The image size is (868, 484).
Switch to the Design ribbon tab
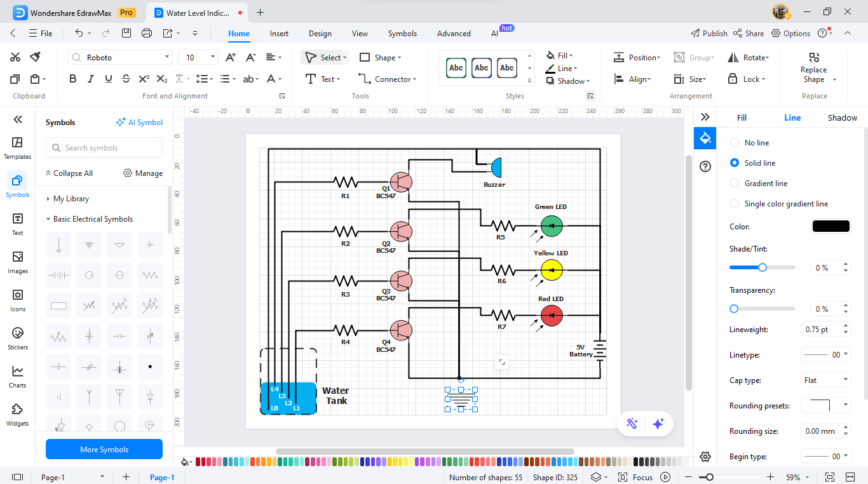pos(320,34)
